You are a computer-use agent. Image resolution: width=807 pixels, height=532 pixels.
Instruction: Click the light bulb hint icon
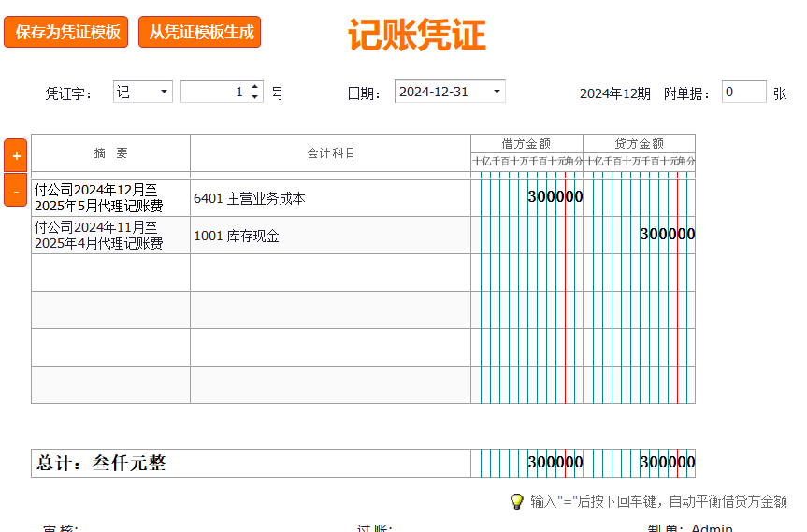point(516,502)
